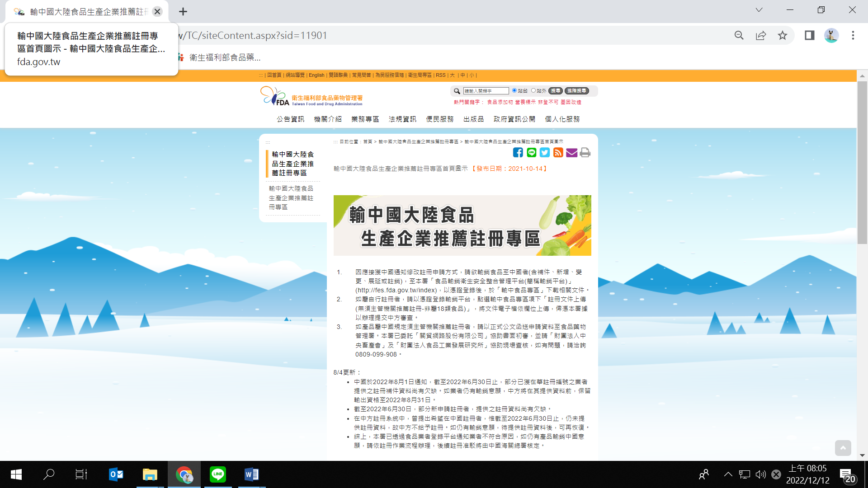Open the orange RSS feed icon
This screenshot has height=488, width=868.
pos(558,153)
